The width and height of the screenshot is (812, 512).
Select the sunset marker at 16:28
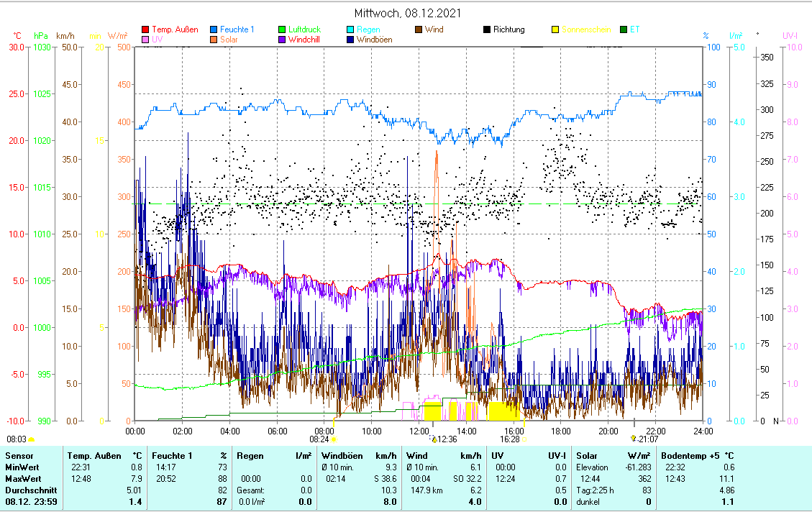tap(524, 439)
